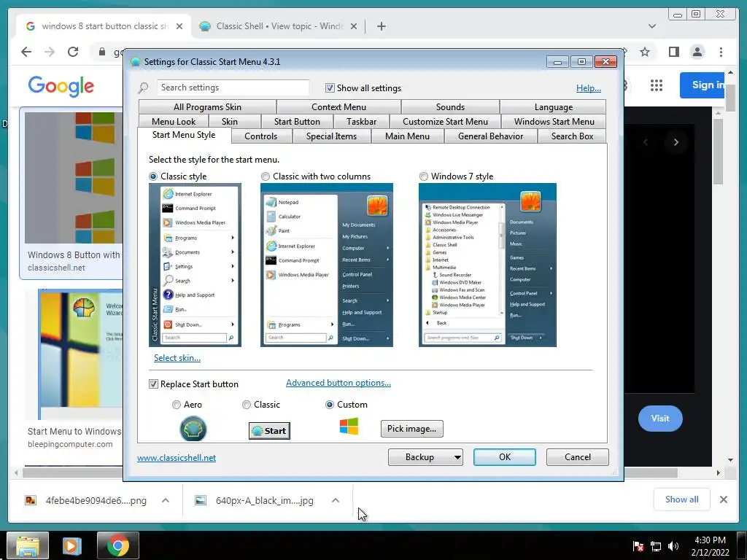This screenshot has width=747, height=560.
Task: Click Chrome's forward arrow
Action: [x=50, y=52]
